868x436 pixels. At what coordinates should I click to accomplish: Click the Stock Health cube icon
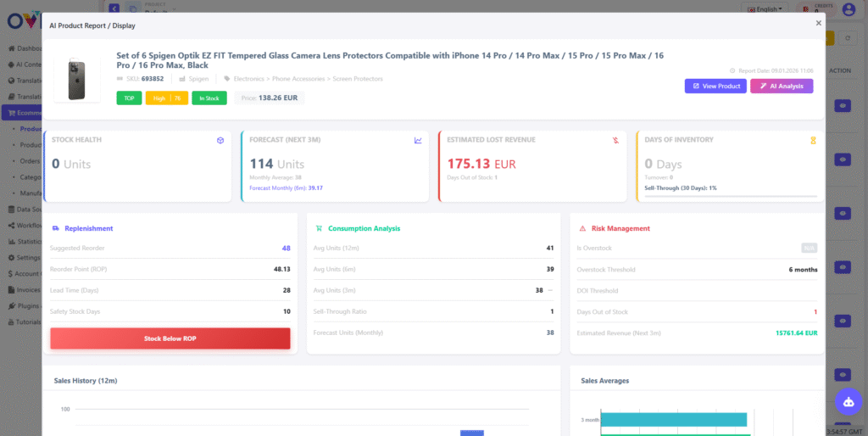220,140
